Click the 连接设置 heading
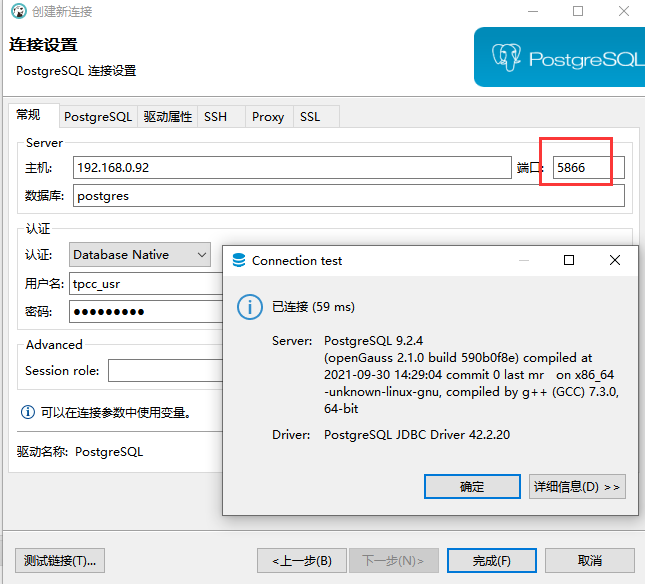Image resolution: width=645 pixels, height=584 pixels. [43, 44]
